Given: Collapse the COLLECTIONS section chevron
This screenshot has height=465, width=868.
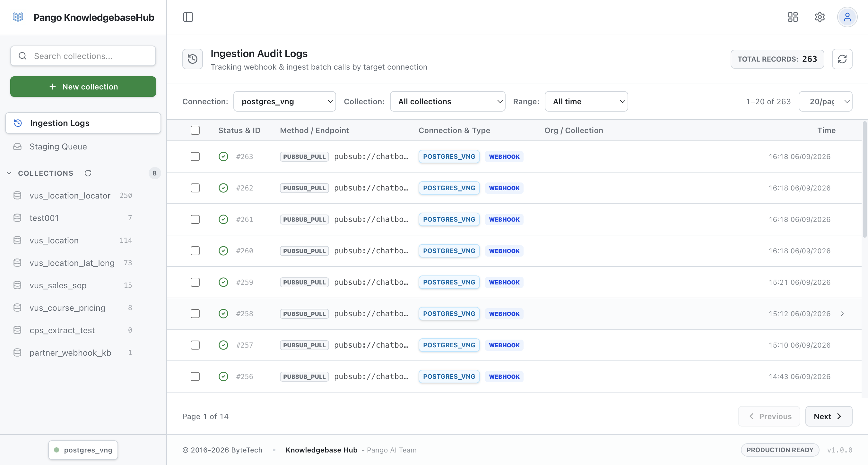Looking at the screenshot, I should tap(9, 173).
